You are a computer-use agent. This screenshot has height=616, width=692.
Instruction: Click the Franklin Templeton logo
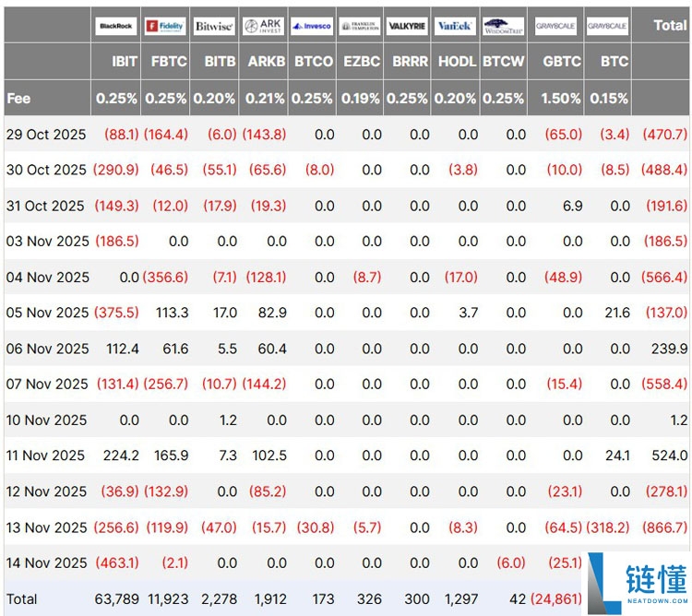point(360,26)
